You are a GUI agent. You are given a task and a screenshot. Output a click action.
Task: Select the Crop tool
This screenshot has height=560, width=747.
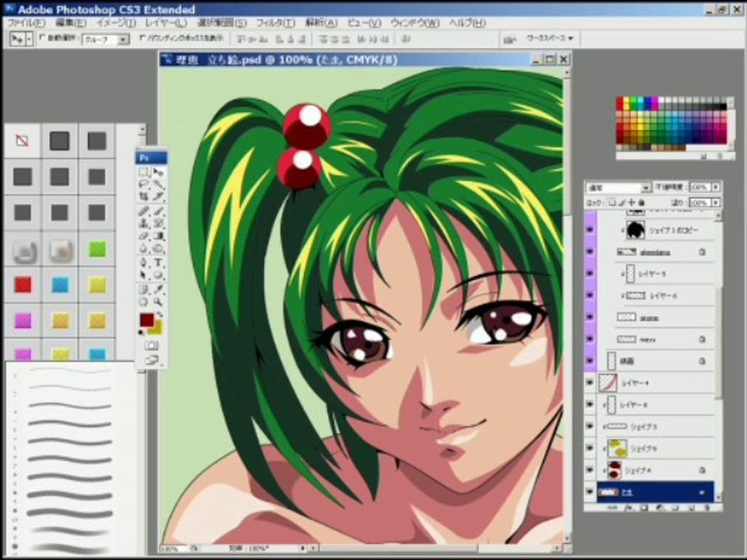145,196
